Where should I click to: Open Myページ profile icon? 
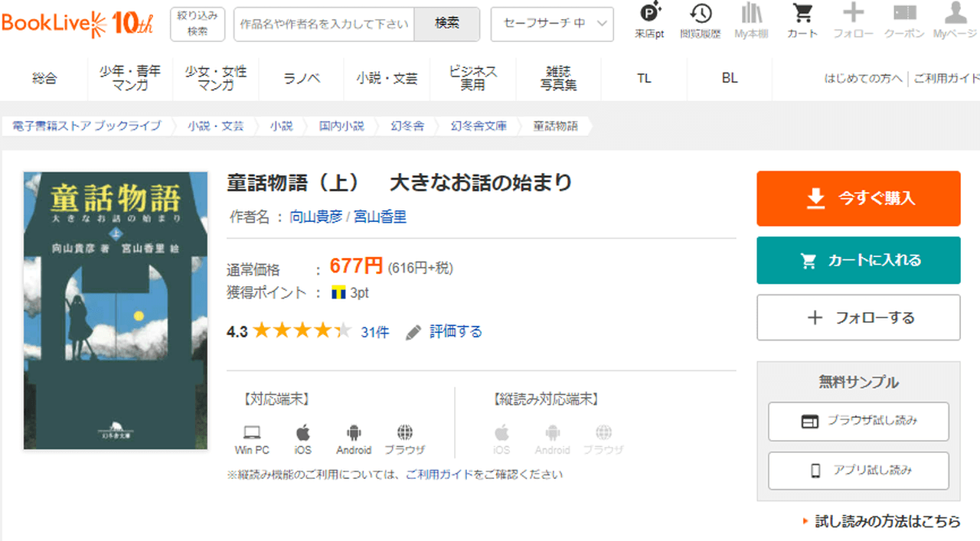click(955, 21)
